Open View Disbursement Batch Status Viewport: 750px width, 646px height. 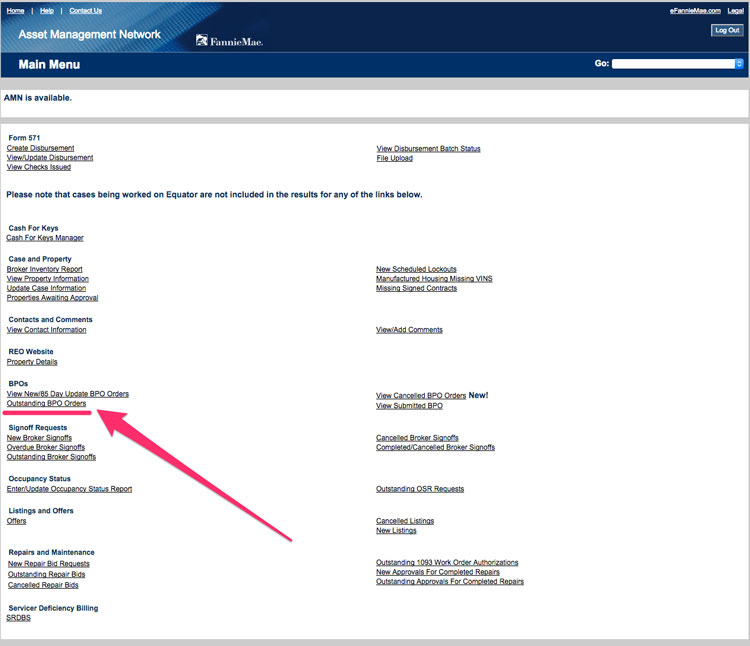(x=428, y=149)
